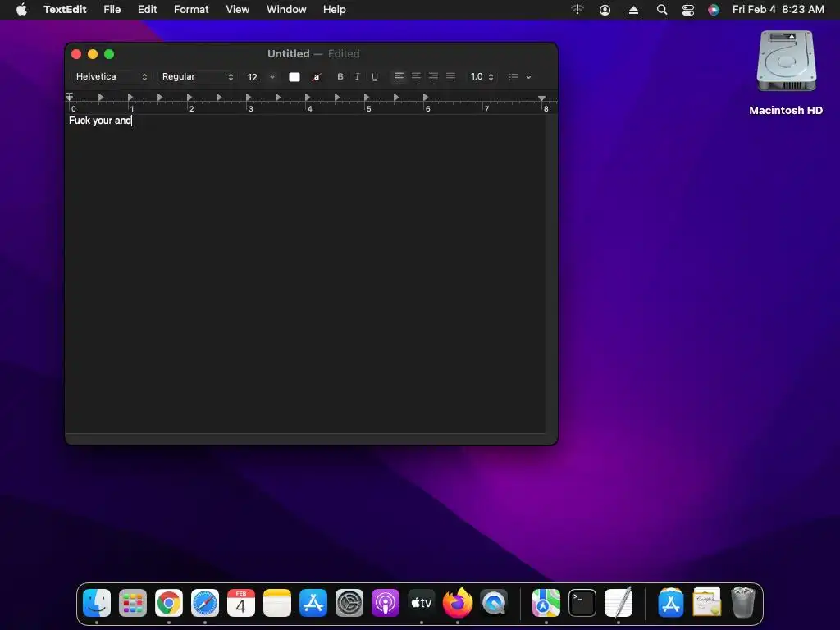Align text left
The image size is (840, 630).
point(399,76)
